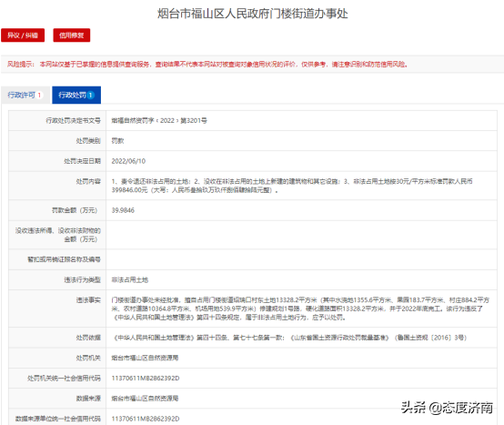Click the 处罚内容 label

tap(88, 181)
